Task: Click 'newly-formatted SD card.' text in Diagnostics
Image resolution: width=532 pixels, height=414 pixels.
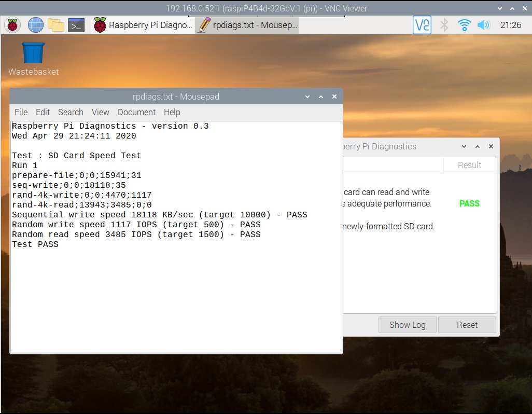Action: coord(389,226)
